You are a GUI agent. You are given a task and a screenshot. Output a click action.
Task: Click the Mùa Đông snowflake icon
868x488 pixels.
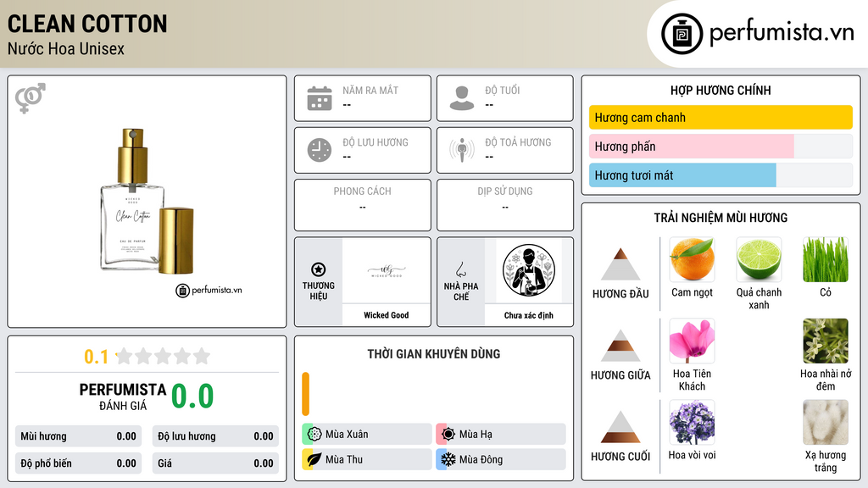coord(448,459)
